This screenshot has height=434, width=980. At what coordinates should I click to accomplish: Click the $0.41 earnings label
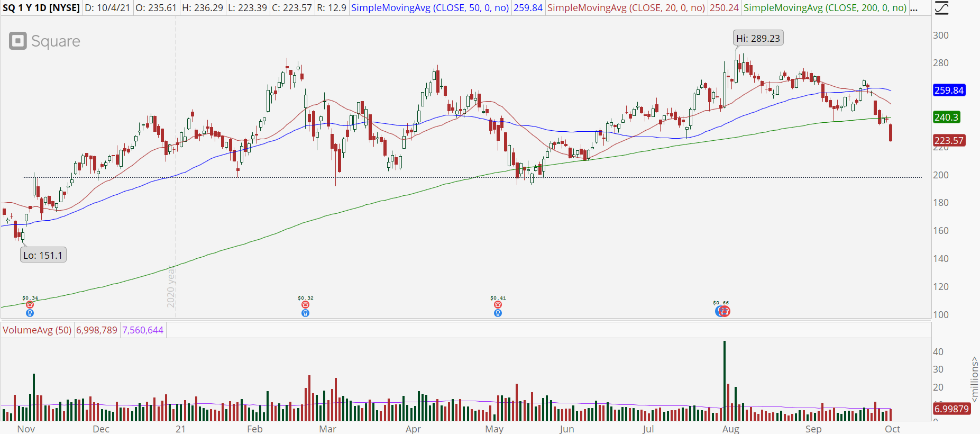point(498,298)
